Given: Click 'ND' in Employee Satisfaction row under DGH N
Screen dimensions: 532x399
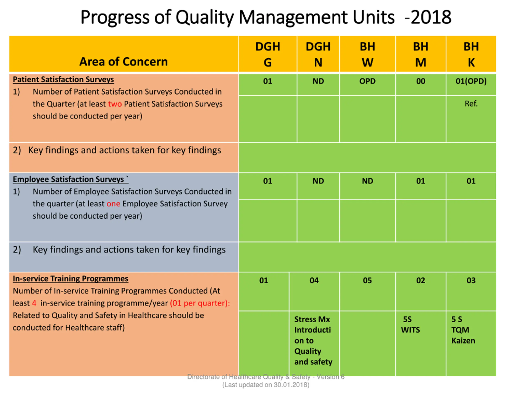Looking at the screenshot, I should (x=318, y=181).
